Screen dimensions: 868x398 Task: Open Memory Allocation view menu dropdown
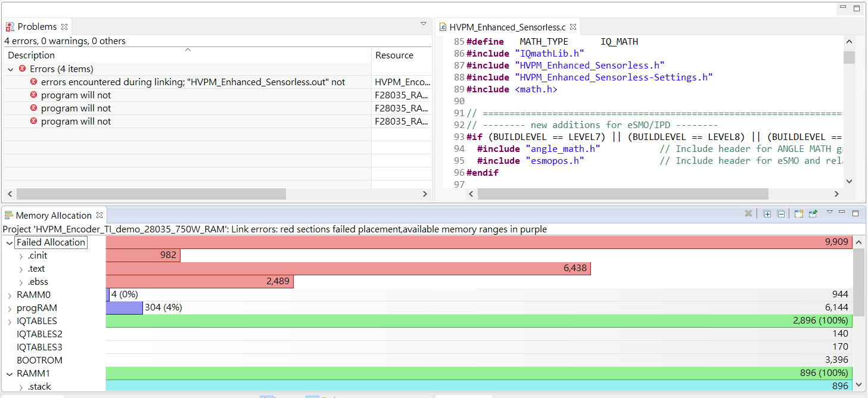[829, 213]
